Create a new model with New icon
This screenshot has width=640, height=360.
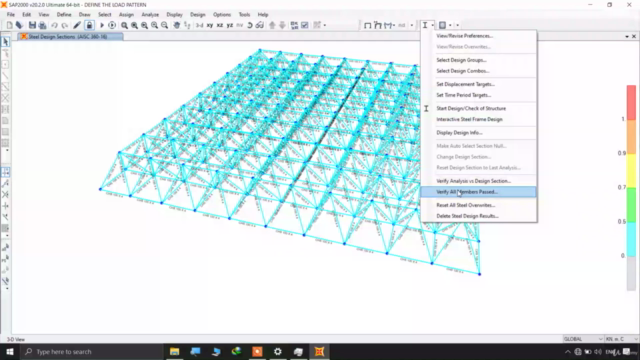click(9, 25)
